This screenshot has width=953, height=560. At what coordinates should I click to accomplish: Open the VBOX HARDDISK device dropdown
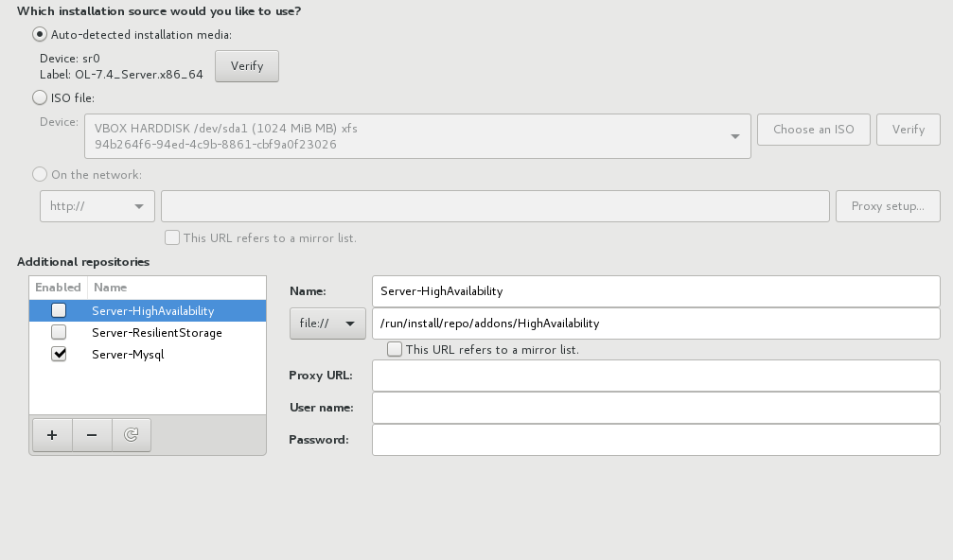point(417,136)
